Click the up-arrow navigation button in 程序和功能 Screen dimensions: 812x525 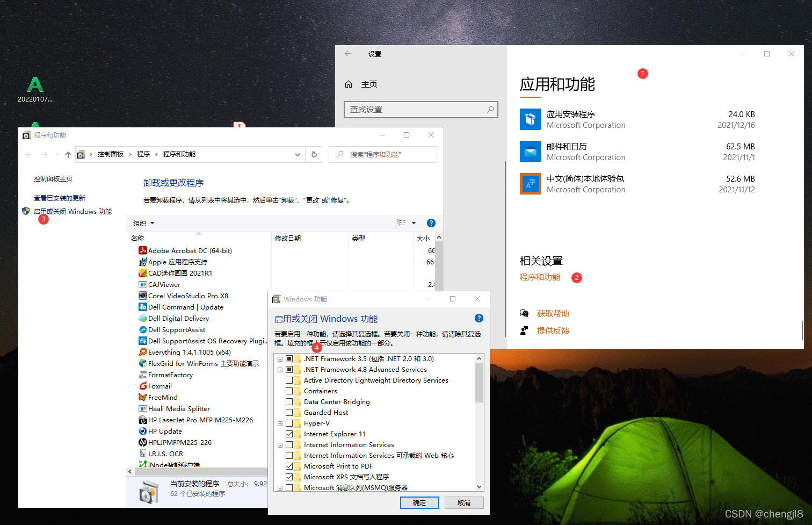pyautogui.click(x=68, y=155)
